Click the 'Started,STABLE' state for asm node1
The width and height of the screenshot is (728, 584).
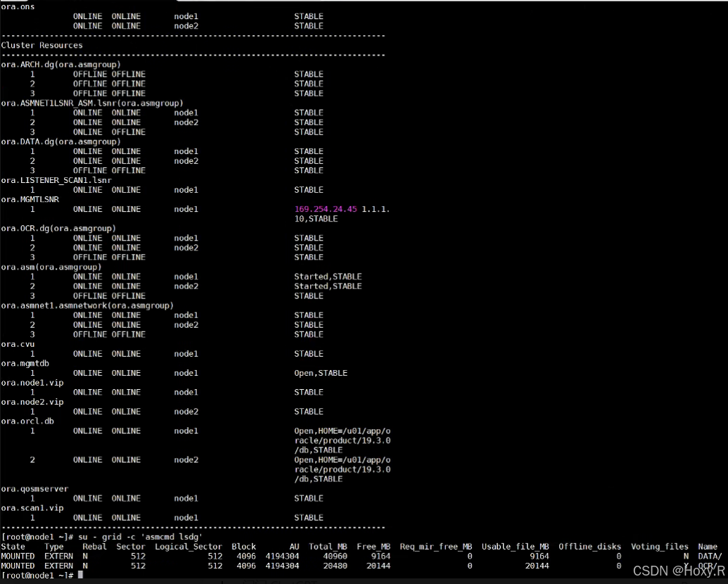[x=328, y=277]
